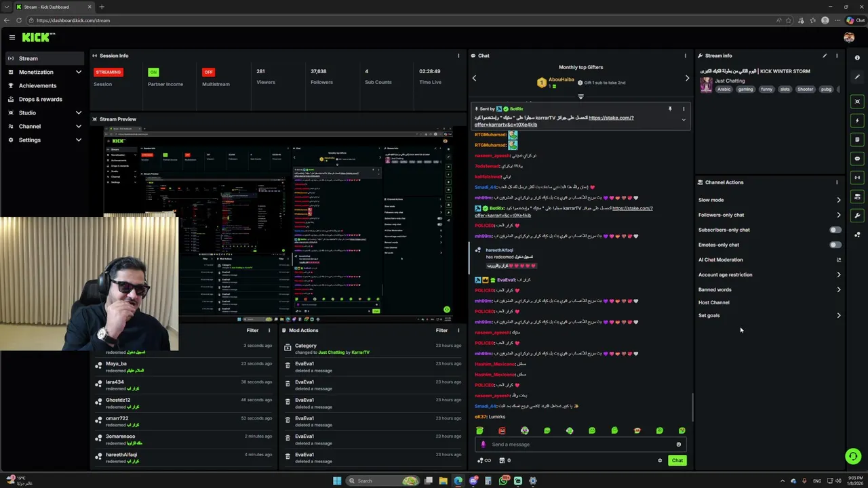Open Account age restriction arrow

[x=839, y=274]
